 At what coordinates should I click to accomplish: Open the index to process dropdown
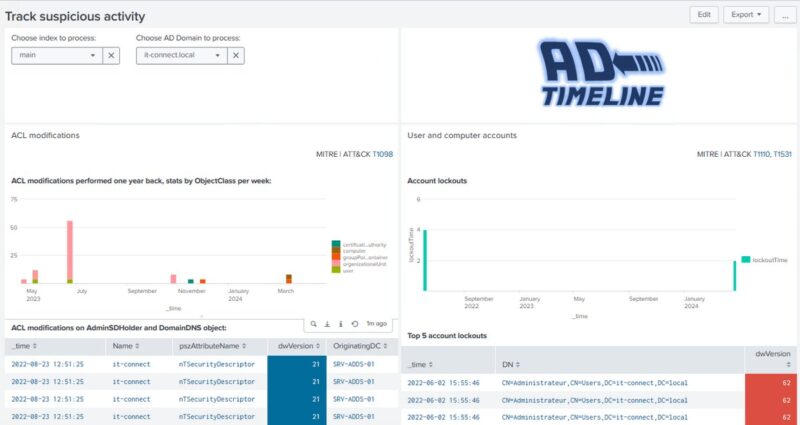tap(57, 56)
